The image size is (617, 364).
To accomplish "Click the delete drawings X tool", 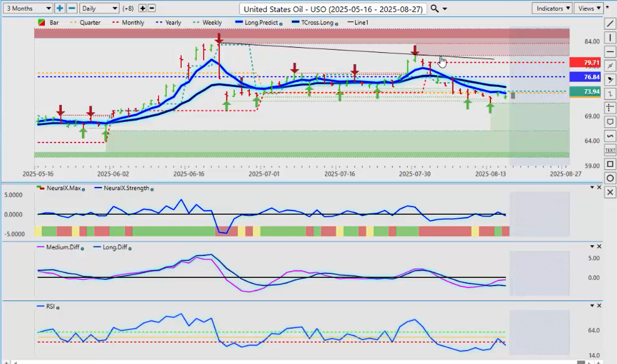I will [610, 192].
